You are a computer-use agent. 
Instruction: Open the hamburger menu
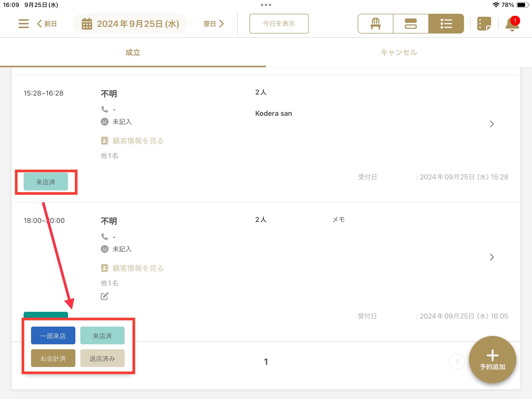point(24,24)
